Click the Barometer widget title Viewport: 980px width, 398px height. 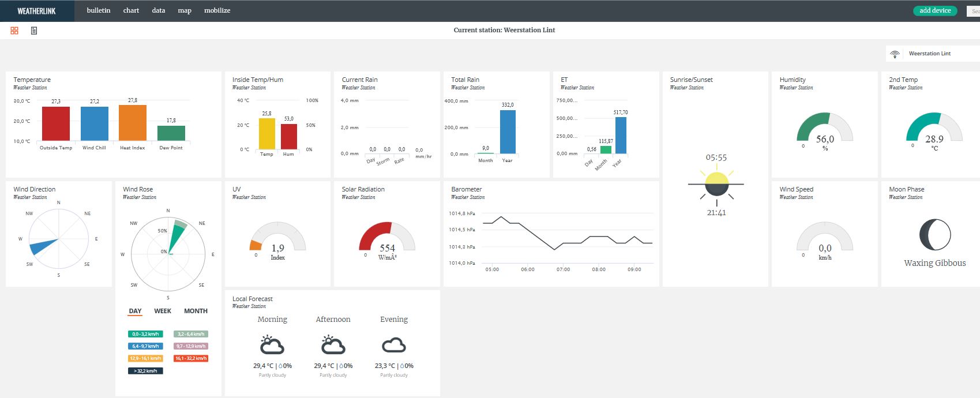[467, 189]
